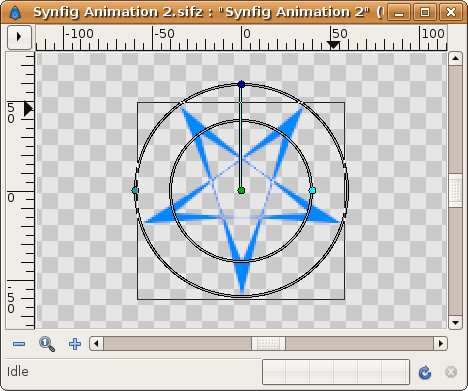Click the zoom out minus icon
Screen dimensions: 468x391
[x=19, y=344]
